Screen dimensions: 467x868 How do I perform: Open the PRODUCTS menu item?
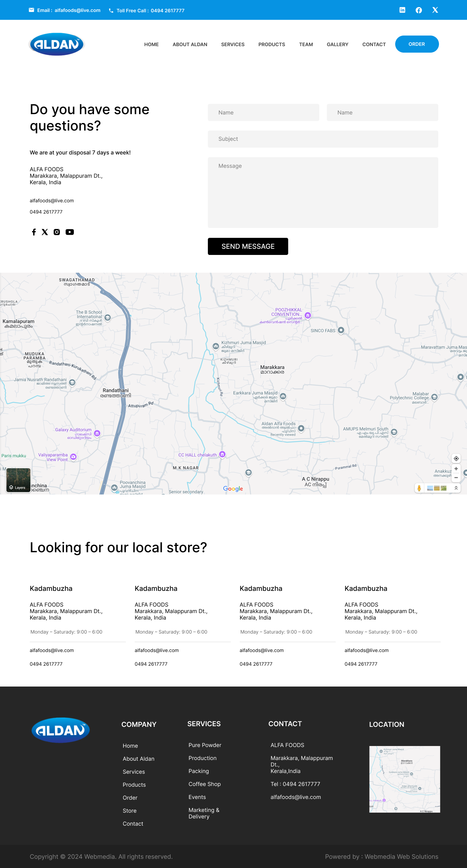coord(271,44)
